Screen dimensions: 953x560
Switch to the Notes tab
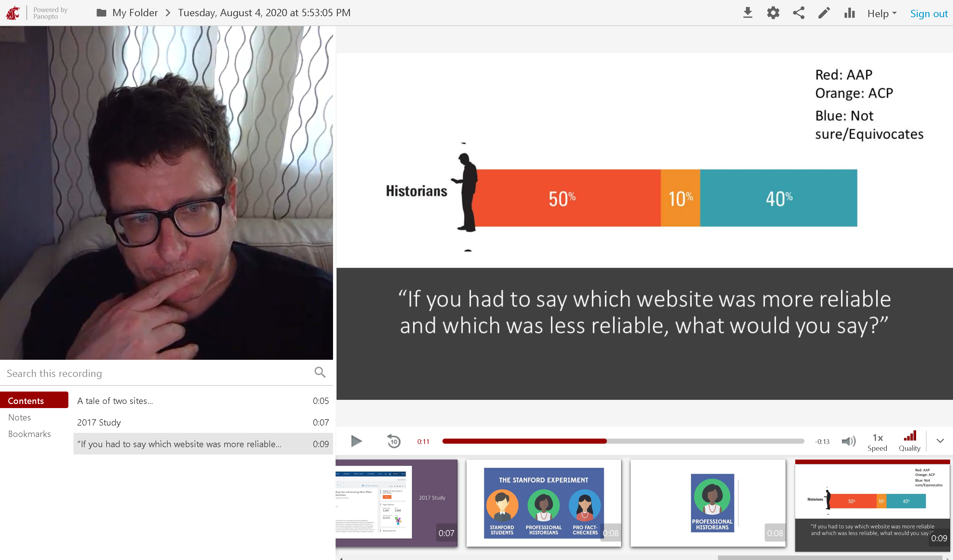[x=20, y=417]
